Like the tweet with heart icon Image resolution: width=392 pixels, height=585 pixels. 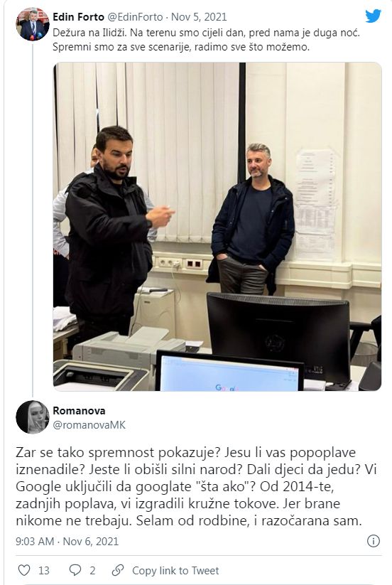[24, 570]
